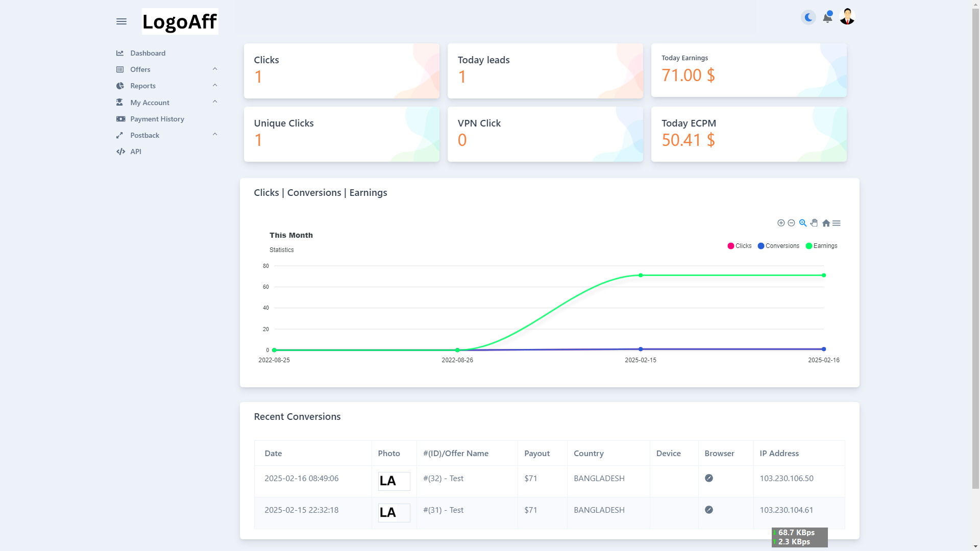Click the hamburger menu icon
The height and width of the screenshot is (551, 980).
coord(121,21)
